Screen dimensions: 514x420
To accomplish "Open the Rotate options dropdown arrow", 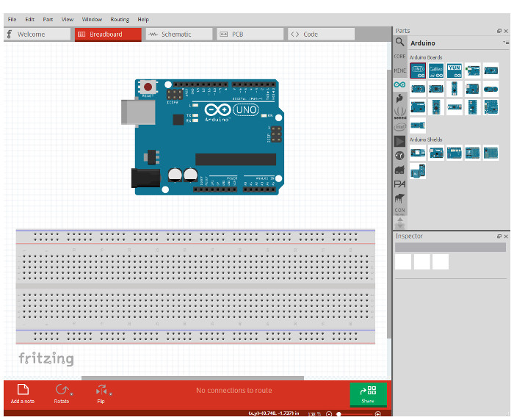I will coord(71,394).
